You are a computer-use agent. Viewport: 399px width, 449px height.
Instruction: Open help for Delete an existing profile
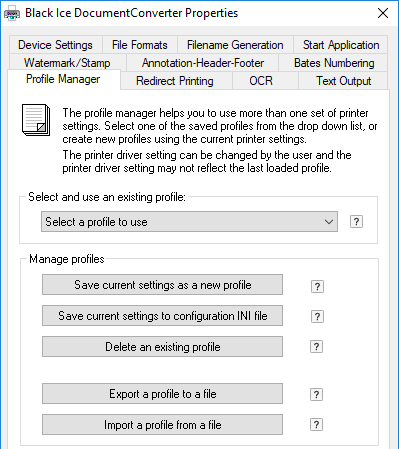click(x=316, y=347)
